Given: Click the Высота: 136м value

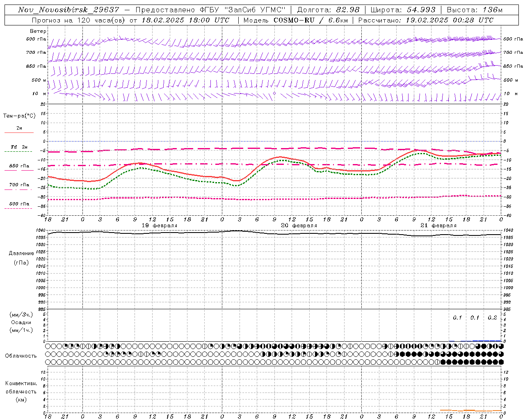Looking at the screenshot, I should pyautogui.click(x=475, y=10).
